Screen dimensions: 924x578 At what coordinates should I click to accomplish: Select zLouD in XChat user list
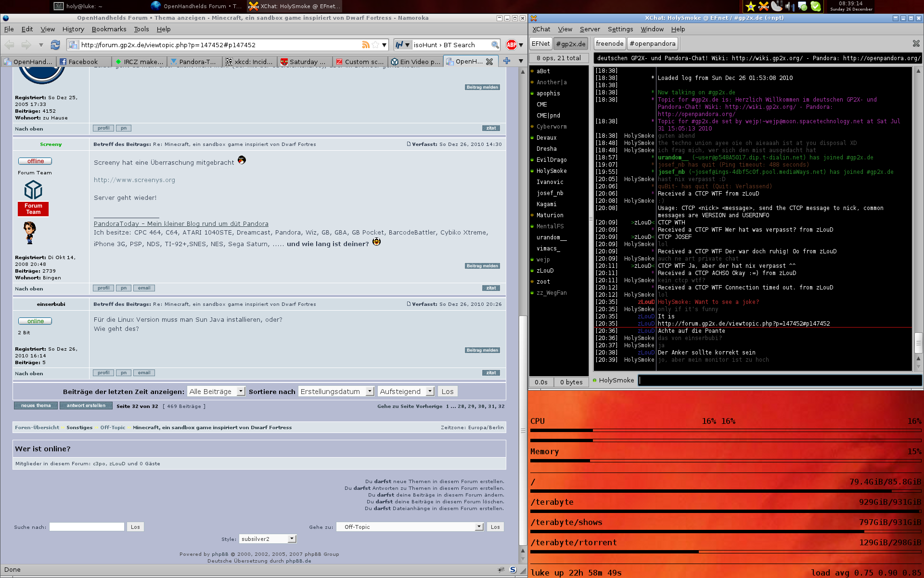[545, 271]
